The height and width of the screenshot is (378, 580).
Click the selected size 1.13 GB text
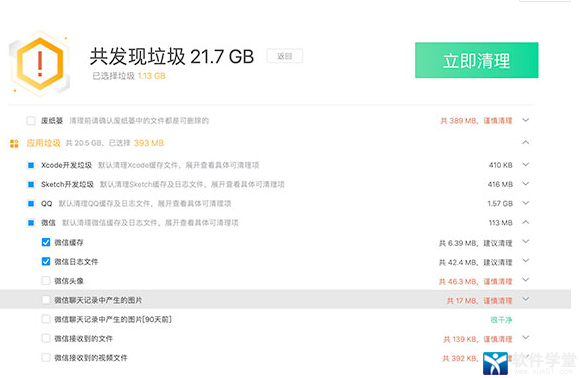(152, 76)
